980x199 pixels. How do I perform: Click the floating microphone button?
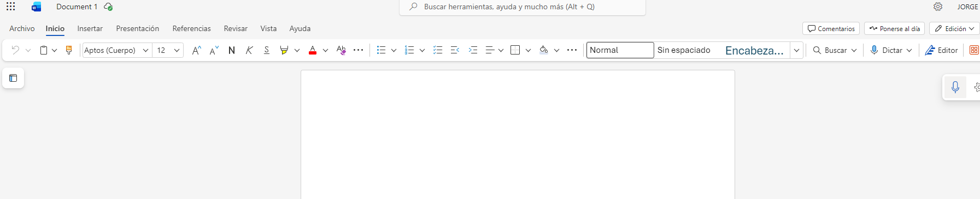(955, 87)
